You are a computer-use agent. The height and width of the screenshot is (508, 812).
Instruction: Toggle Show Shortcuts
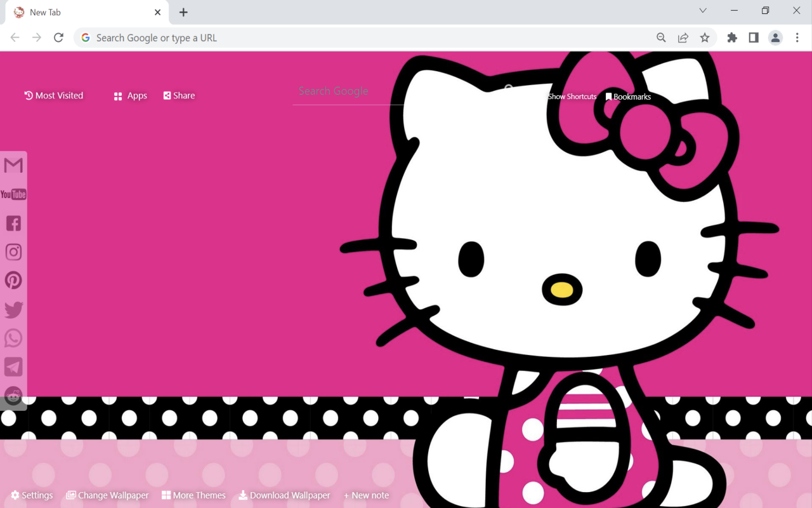572,97
